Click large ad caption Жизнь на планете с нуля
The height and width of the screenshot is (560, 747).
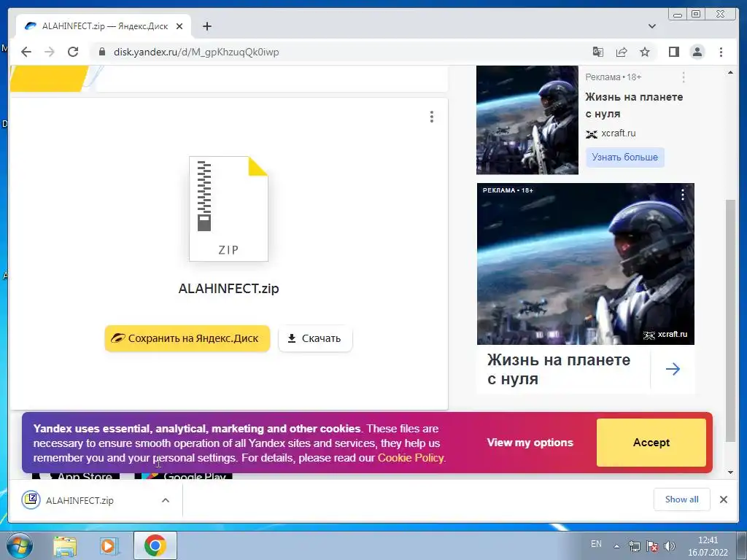pyautogui.click(x=559, y=370)
